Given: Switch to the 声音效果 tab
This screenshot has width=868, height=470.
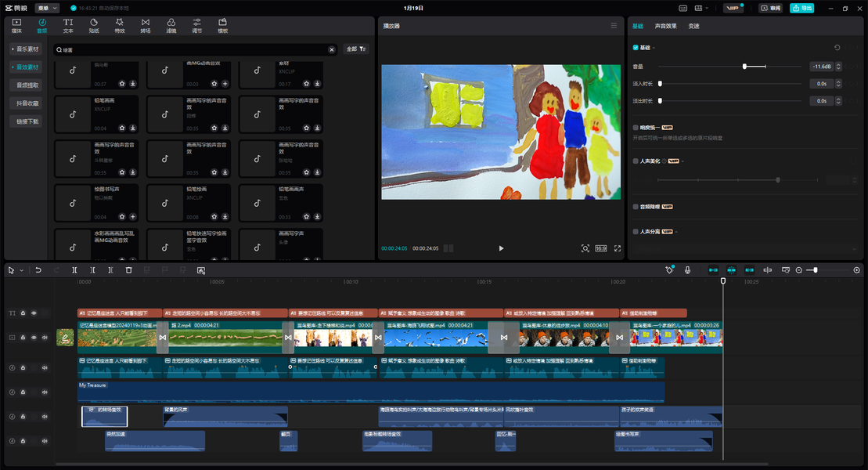Looking at the screenshot, I should coord(665,26).
